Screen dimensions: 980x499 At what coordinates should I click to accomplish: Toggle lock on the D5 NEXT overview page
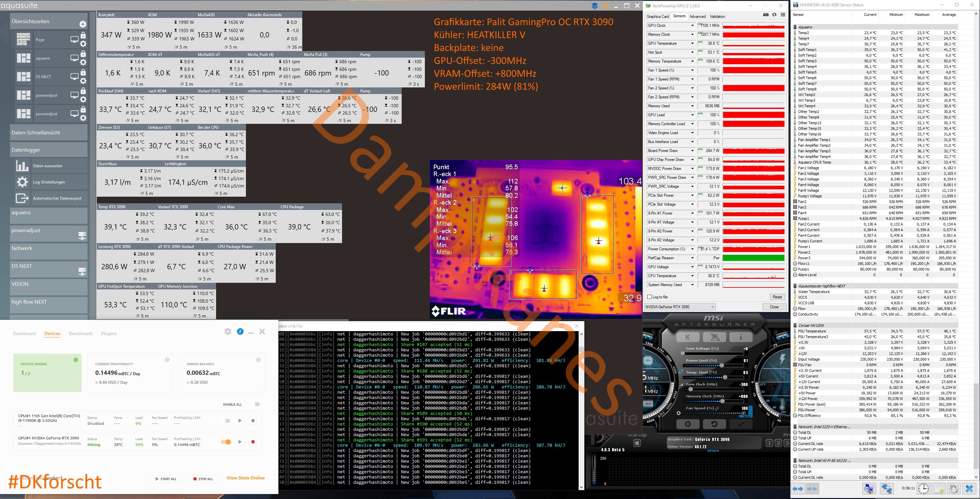(83, 73)
